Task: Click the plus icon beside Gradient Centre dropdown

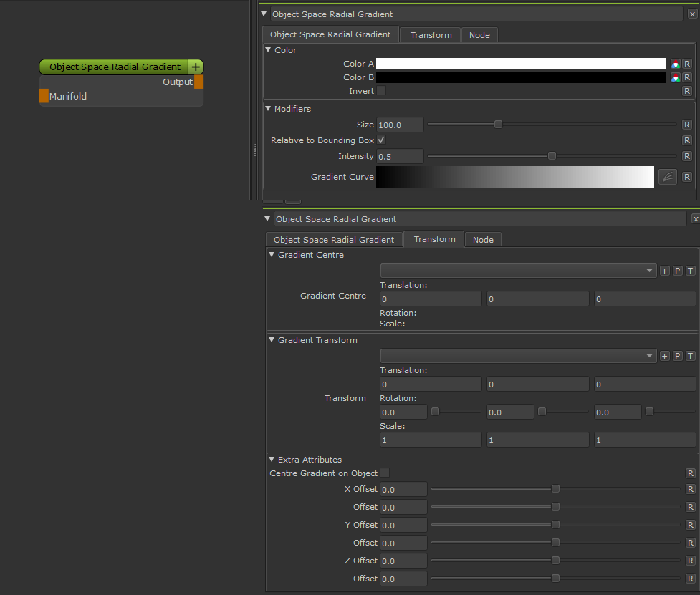Action: 664,271
